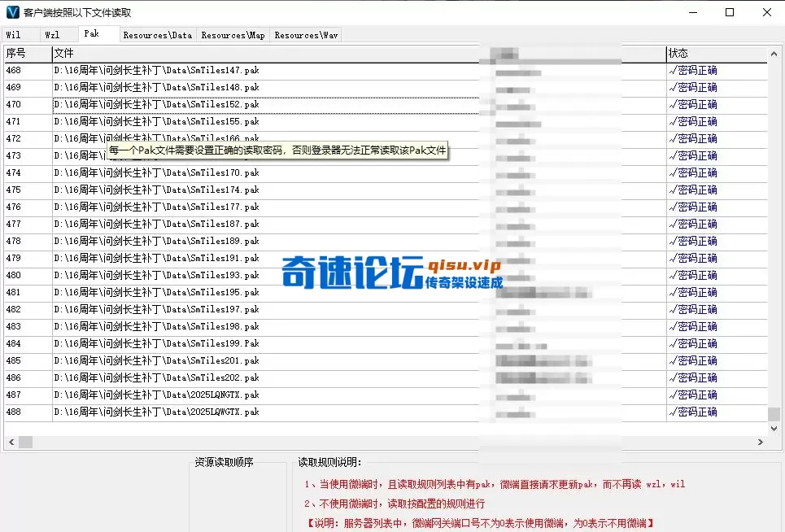Click the 状态 column header
The width and height of the screenshot is (785, 532).
(679, 53)
